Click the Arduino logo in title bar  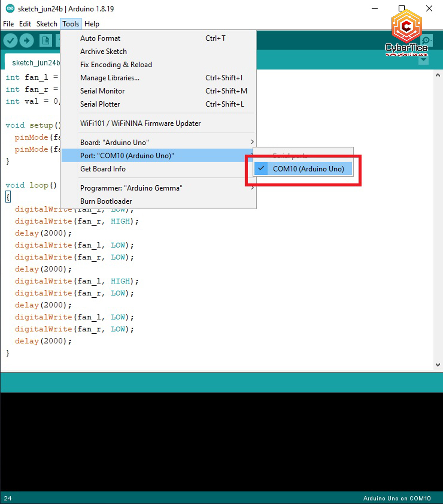click(10, 9)
